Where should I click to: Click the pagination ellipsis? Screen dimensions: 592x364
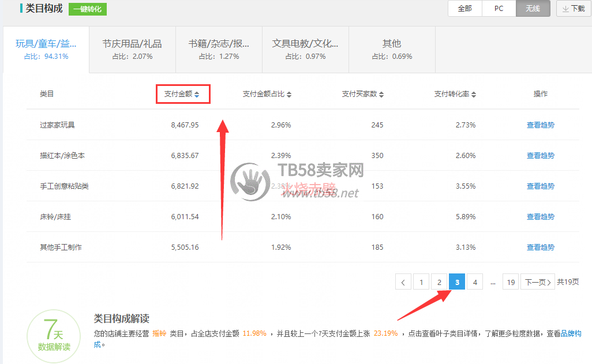(x=493, y=283)
